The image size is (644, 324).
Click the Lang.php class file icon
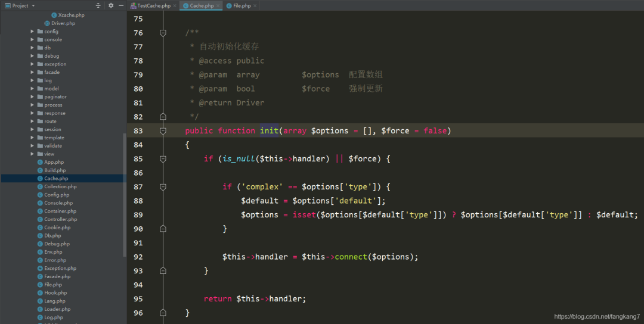click(x=40, y=301)
